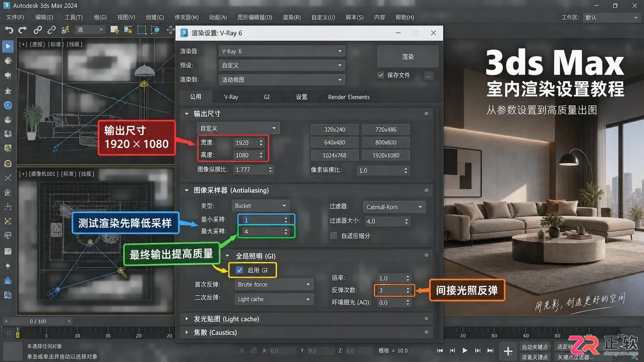Click the Select and Link chain icon

[x=38, y=30]
